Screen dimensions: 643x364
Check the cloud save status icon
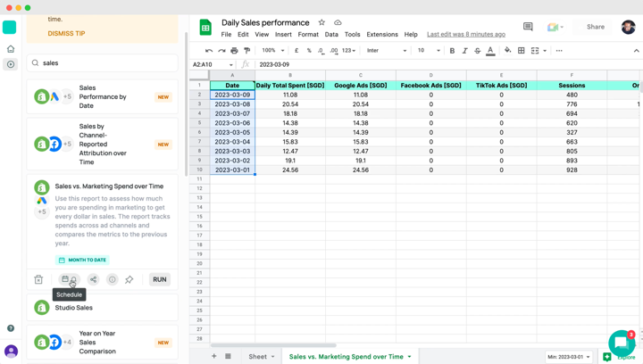[x=338, y=22]
